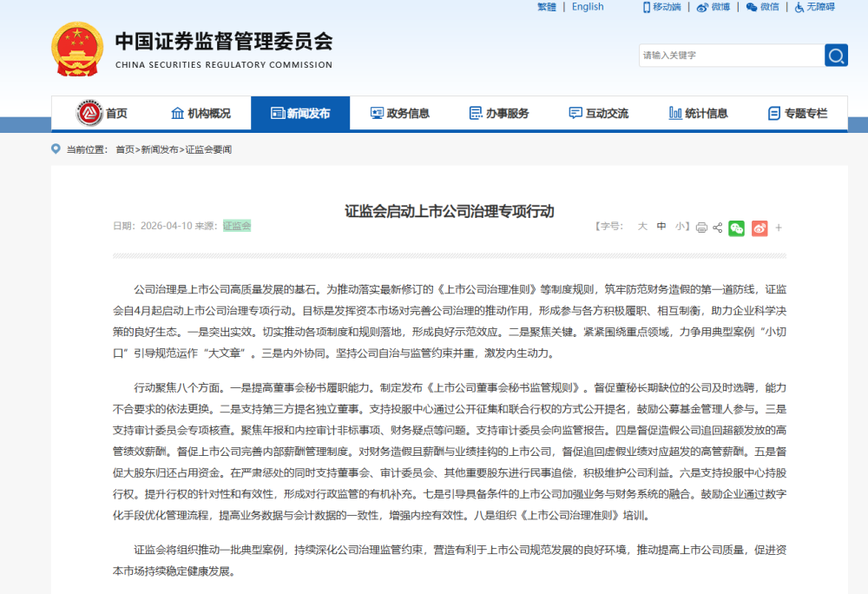Viewport: 868px width, 594px height.
Task: Click 证监会要闻 in the breadcrumb
Action: coord(208,149)
